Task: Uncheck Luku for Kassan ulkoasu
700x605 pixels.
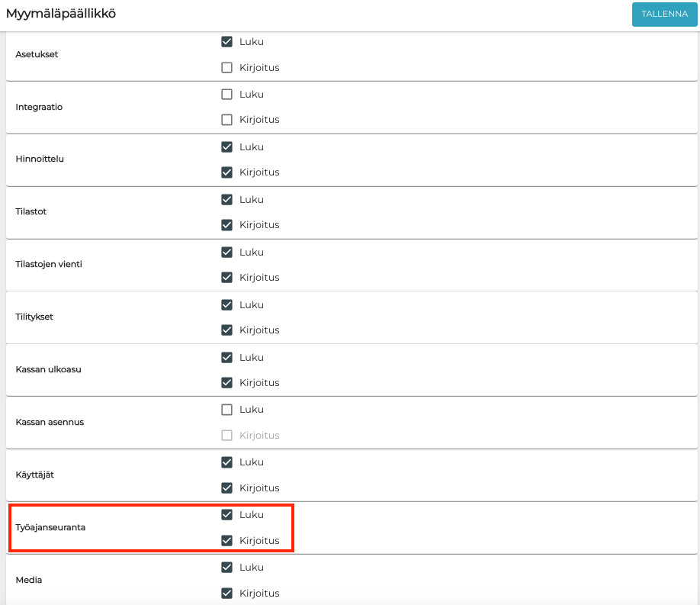Action: click(x=226, y=357)
